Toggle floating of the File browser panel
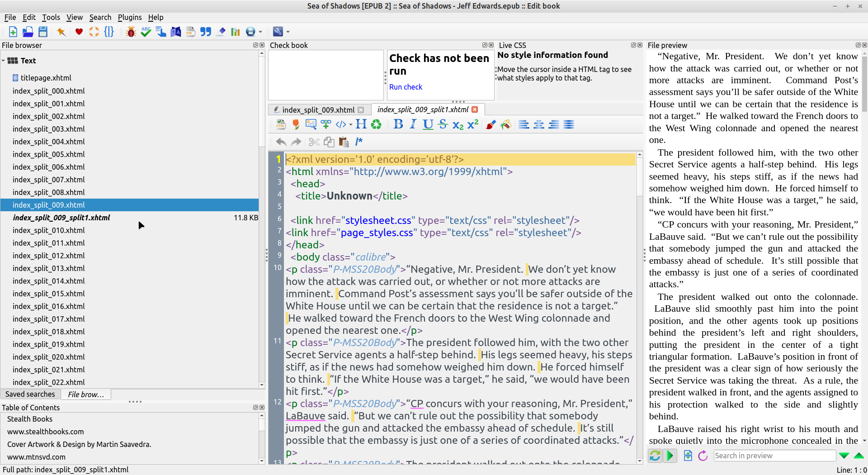 [x=255, y=45]
